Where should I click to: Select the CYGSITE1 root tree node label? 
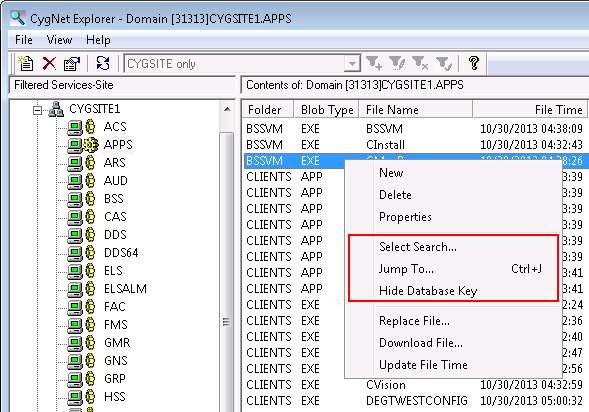pos(95,109)
